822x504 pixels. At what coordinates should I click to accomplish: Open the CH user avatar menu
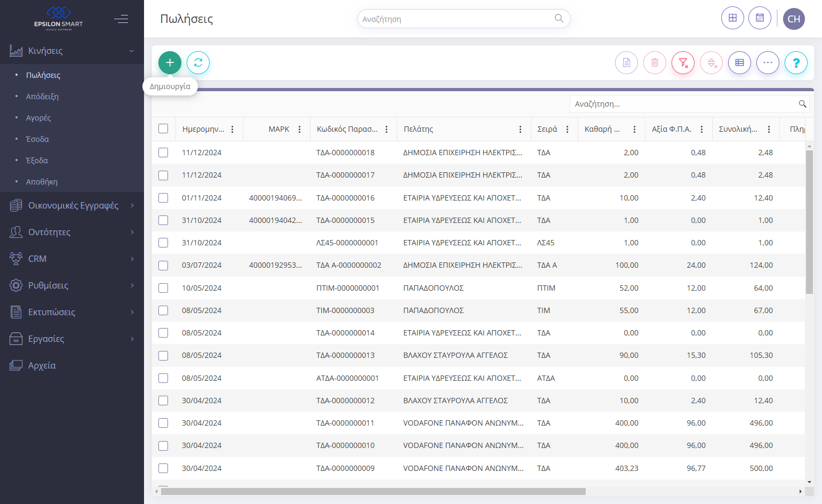(794, 19)
